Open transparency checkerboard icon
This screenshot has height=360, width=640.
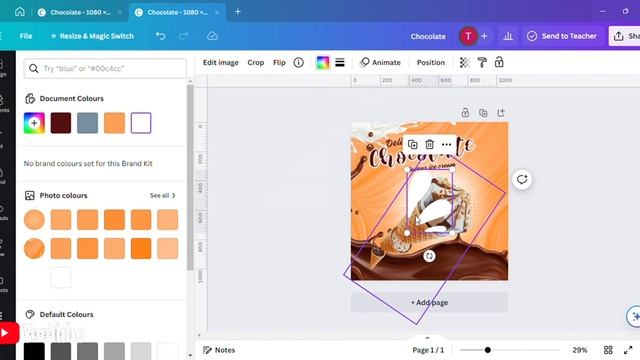pos(464,62)
